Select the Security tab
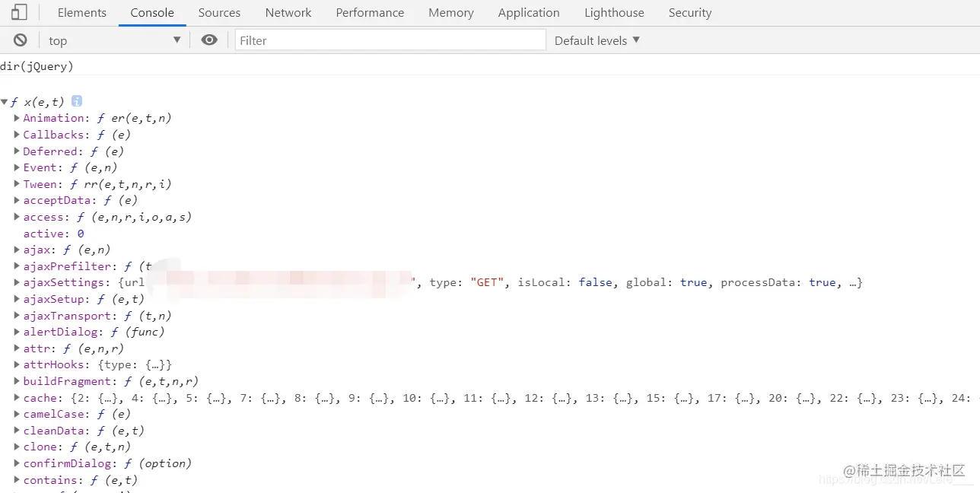This screenshot has height=493, width=980. 690,13
